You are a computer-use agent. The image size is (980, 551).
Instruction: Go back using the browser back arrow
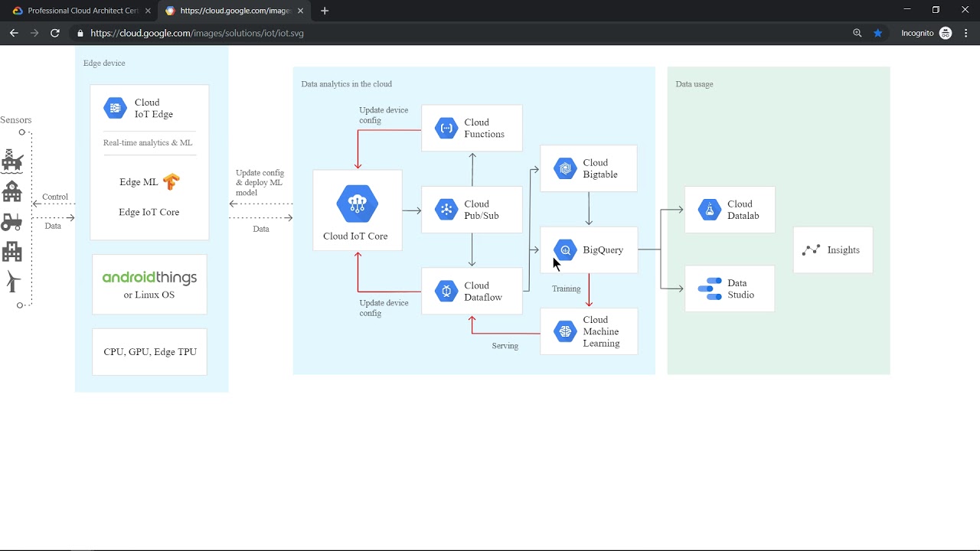[14, 33]
